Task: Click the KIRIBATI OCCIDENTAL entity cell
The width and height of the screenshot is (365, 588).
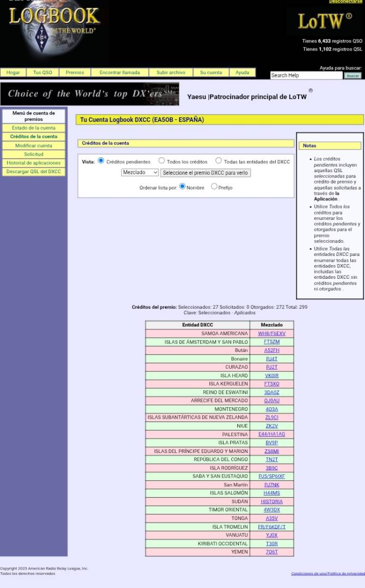Action: pyautogui.click(x=197, y=543)
